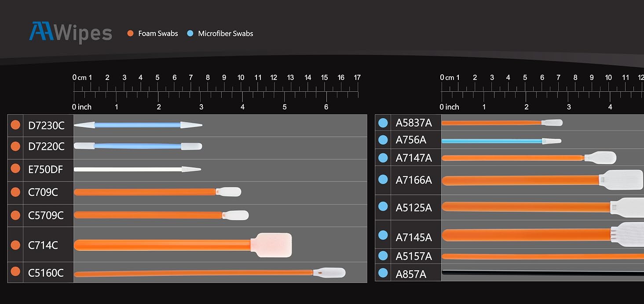Screen dimensions: 644x304
Task: Click the E750DF model label
Action: 46,170
